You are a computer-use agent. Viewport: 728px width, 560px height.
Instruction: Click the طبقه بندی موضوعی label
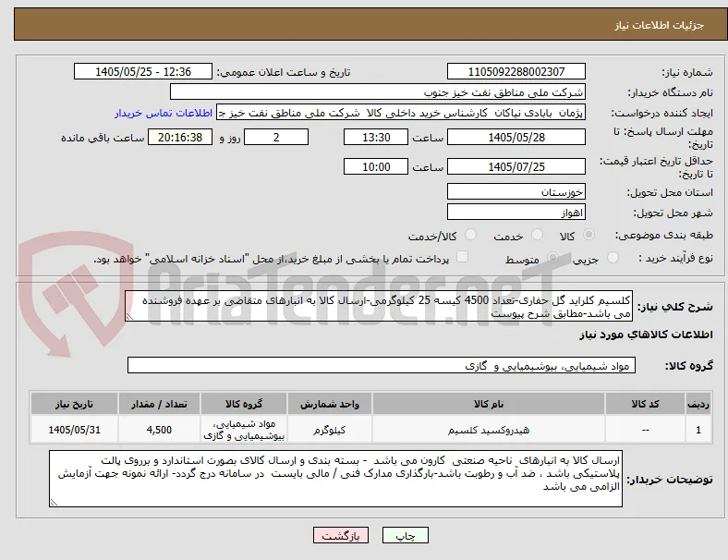click(x=664, y=235)
